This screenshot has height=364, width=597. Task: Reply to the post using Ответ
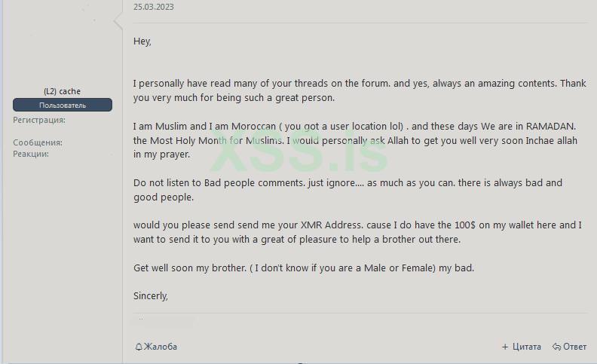574,347
